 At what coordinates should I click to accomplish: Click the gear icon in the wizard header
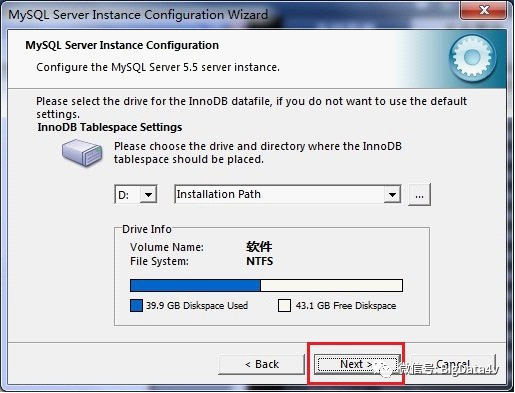(472, 58)
